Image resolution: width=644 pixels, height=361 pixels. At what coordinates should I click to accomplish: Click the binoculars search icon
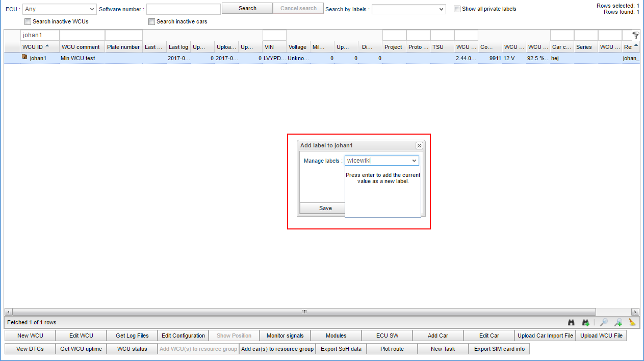(x=571, y=322)
